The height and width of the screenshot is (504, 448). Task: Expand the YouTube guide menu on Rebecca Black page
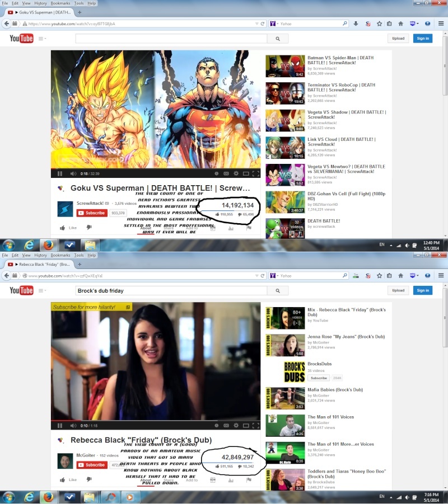42,290
